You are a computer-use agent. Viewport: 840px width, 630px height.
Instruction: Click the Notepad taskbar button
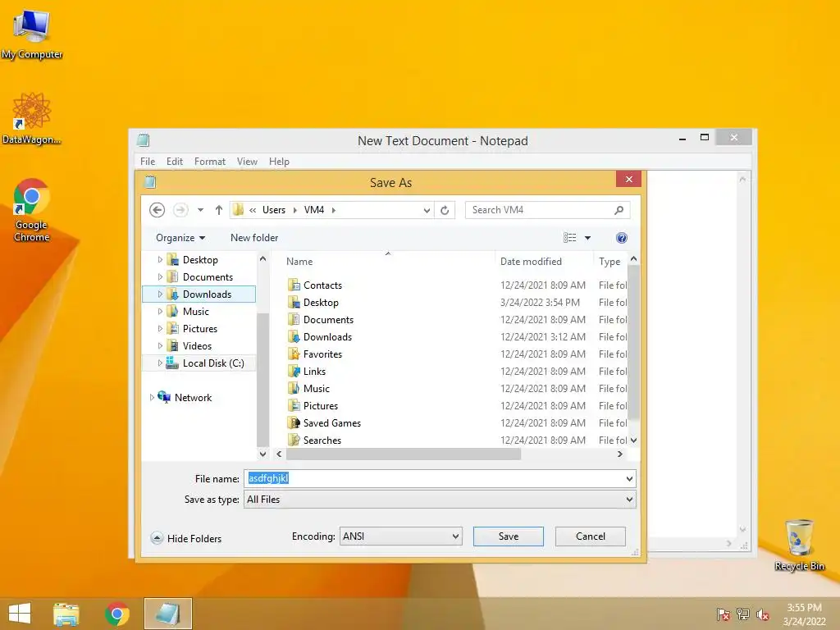[x=167, y=614]
